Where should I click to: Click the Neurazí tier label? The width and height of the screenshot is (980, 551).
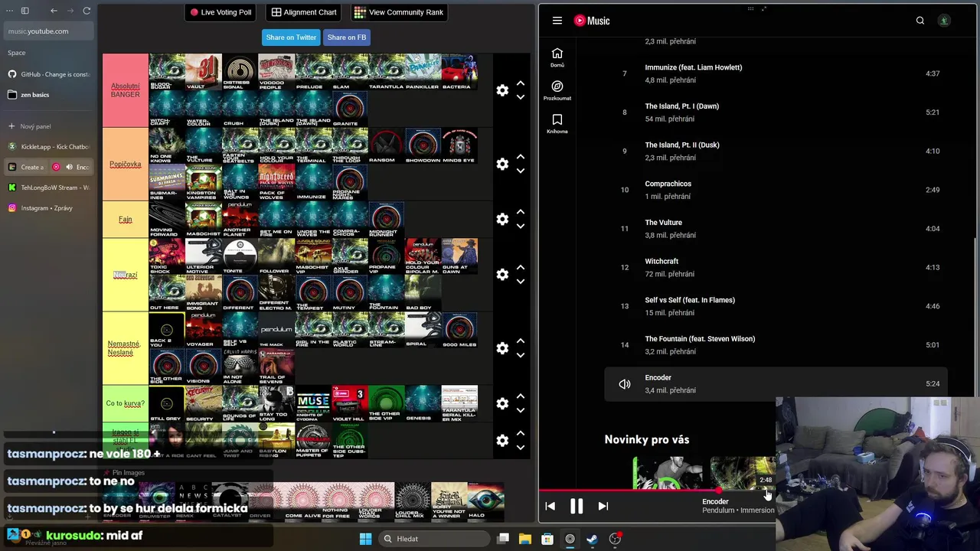point(126,275)
